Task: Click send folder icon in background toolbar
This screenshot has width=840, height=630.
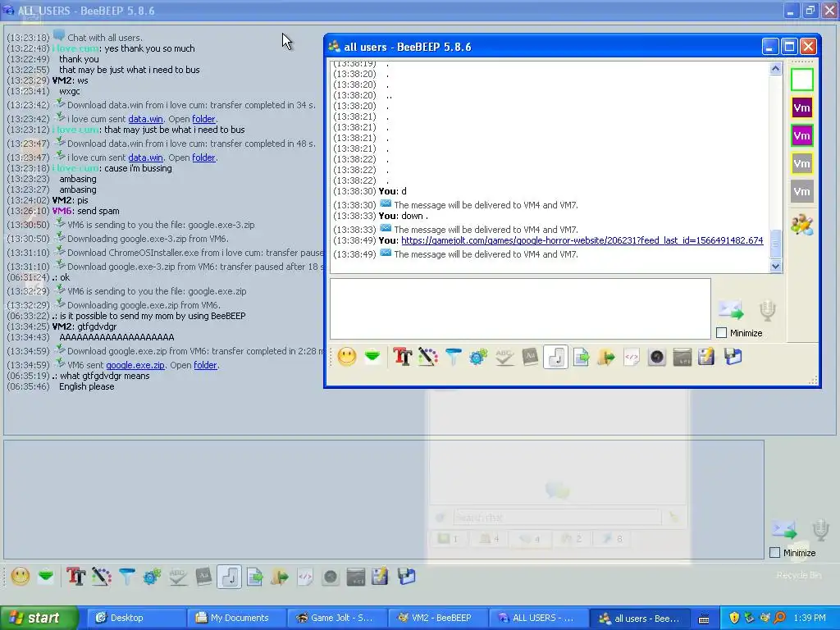Action: tap(280, 577)
